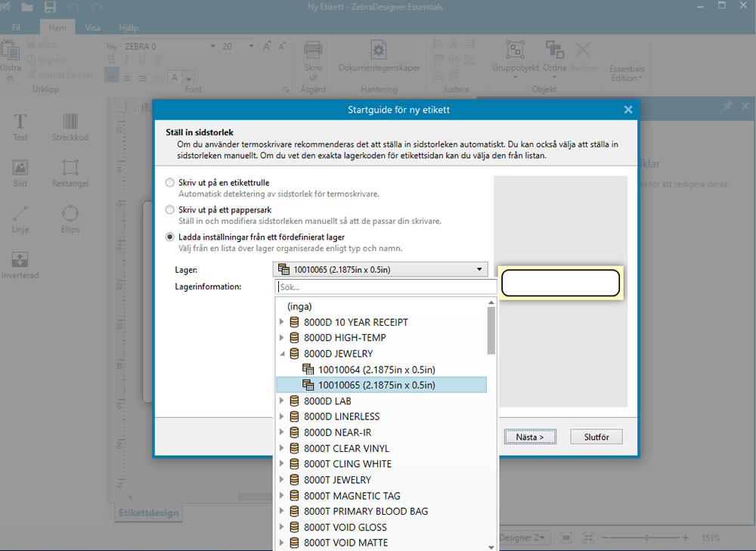Viewport: 756px width, 551px height.
Task: Click the Nästa > button
Action: click(x=530, y=437)
